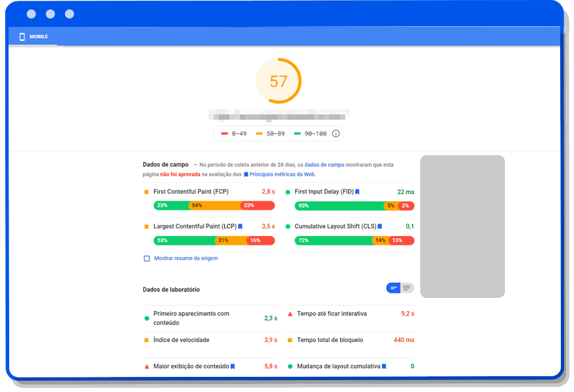Switch to expanded metrics view toggle
The height and width of the screenshot is (392, 574).
[407, 288]
